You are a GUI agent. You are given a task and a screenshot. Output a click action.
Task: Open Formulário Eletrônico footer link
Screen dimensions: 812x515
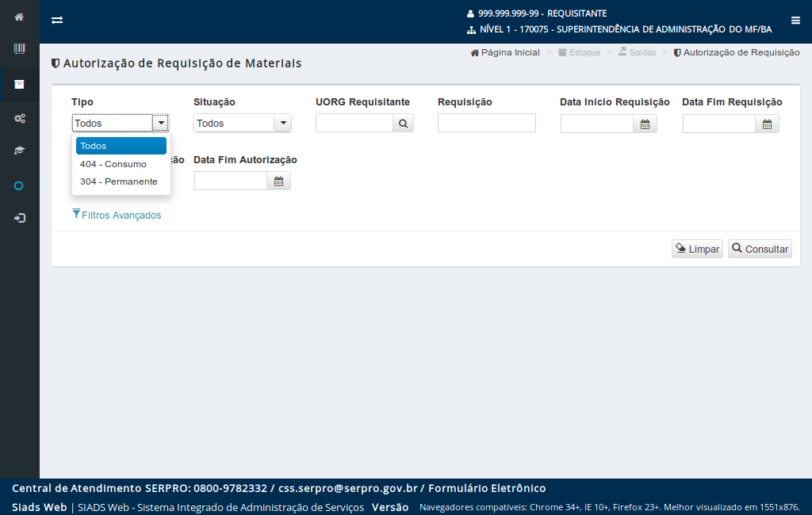[487, 488]
